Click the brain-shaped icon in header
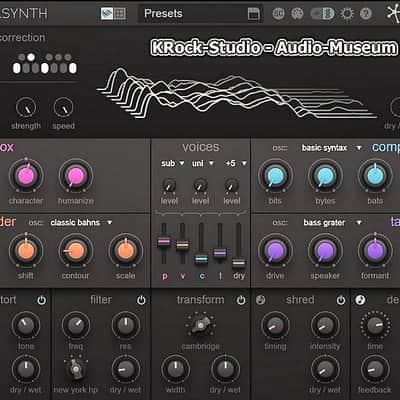This screenshot has width=400, height=400. point(297,14)
